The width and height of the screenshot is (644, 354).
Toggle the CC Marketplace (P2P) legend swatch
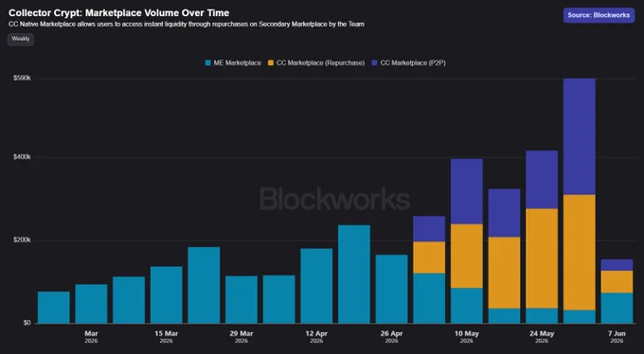(375, 62)
